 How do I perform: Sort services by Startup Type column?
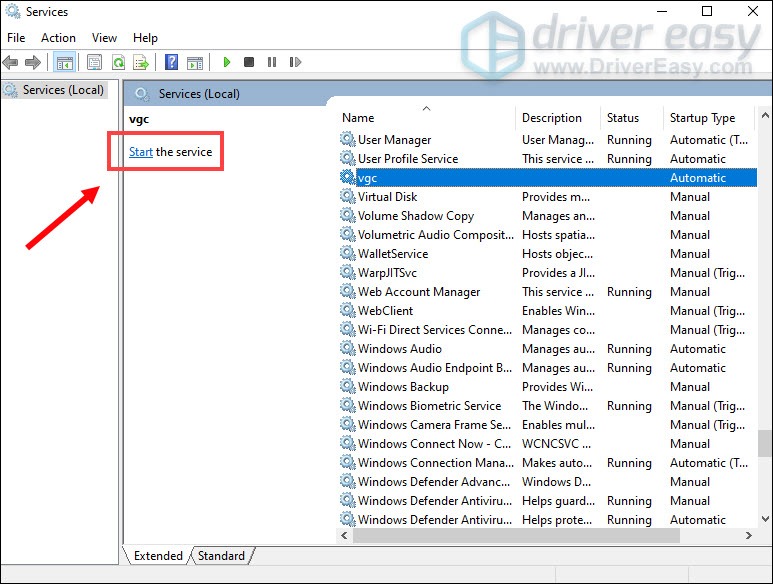[702, 117]
